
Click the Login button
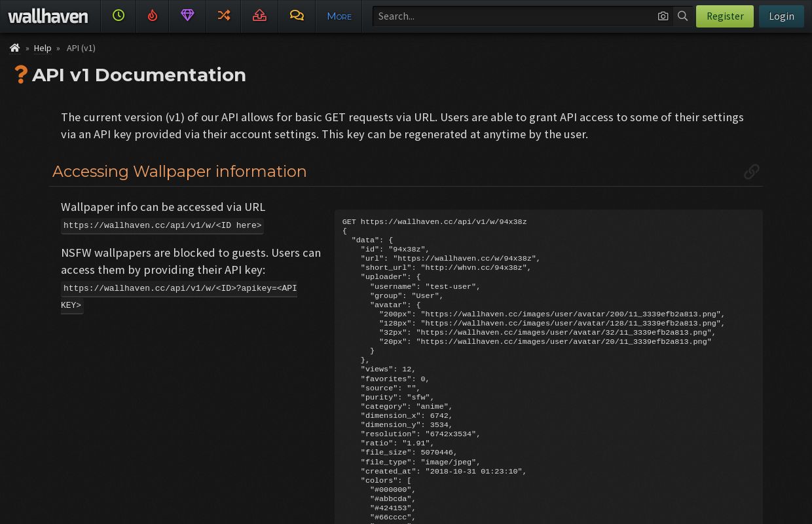coord(781,16)
